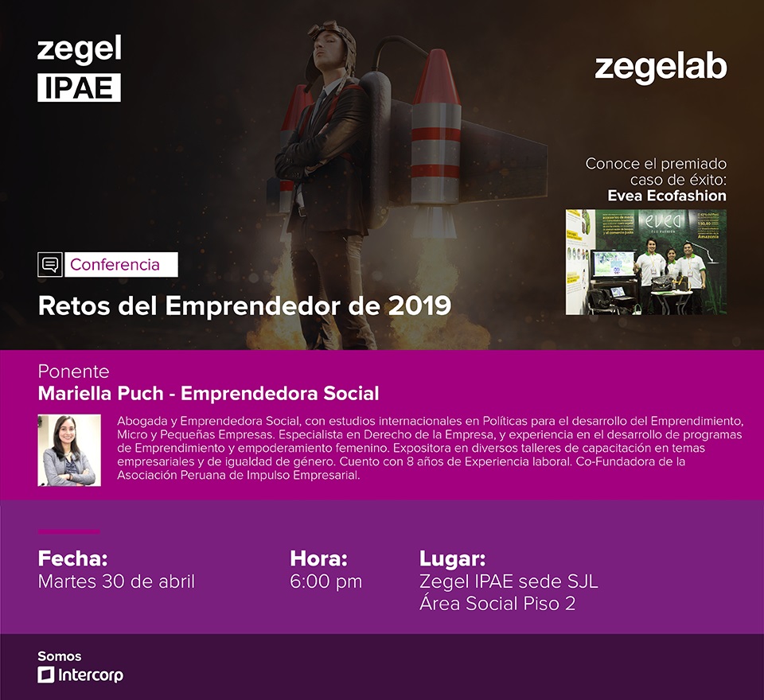Click the chat bubble conference icon
The height and width of the screenshot is (700, 764).
[x=50, y=265]
